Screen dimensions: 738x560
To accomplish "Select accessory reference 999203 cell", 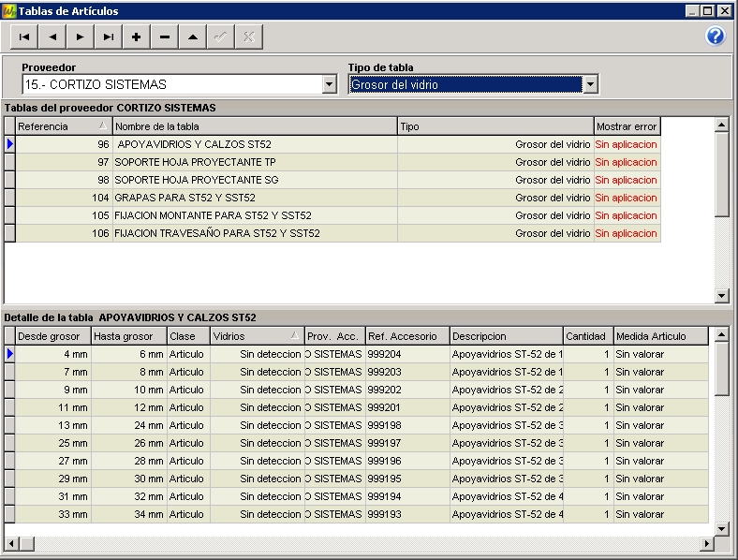I will (407, 372).
